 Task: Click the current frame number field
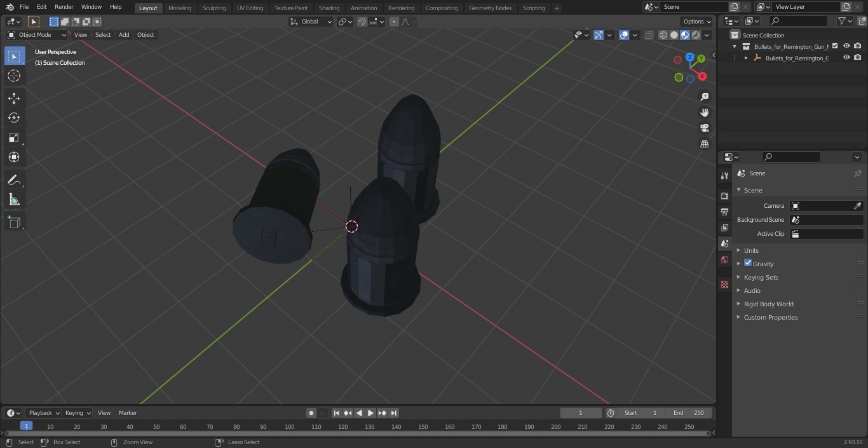click(x=581, y=413)
